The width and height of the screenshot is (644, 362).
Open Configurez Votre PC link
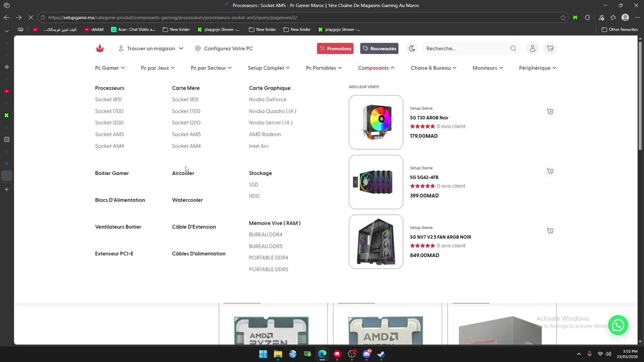pos(224,48)
